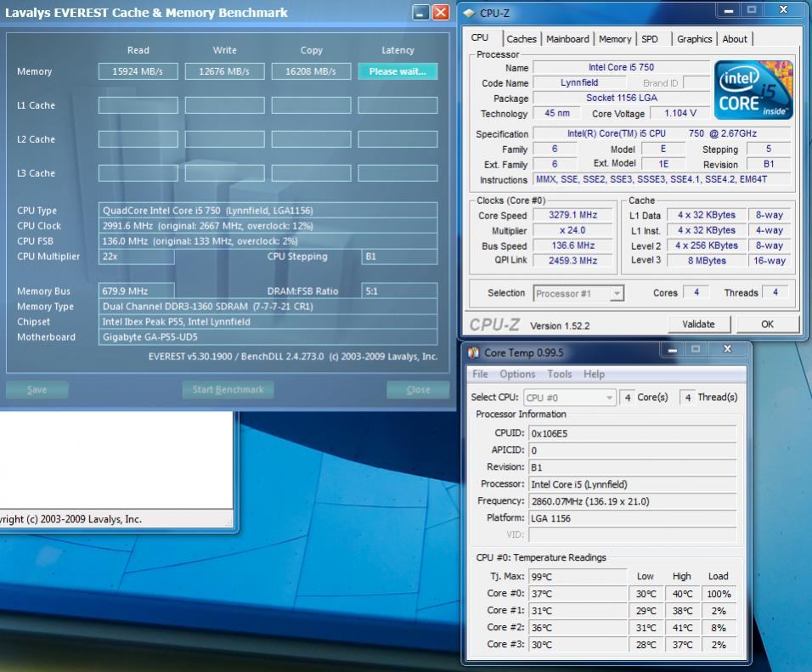Click the CPU Clock 2991.6 MHz field
The height and width of the screenshot is (672, 812).
(268, 226)
